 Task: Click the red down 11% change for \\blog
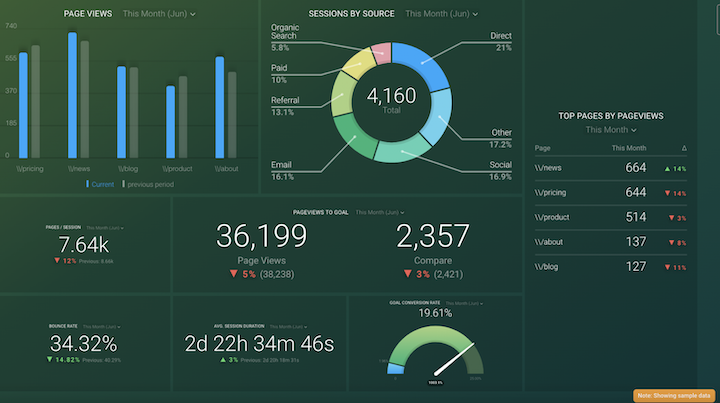coord(675,268)
